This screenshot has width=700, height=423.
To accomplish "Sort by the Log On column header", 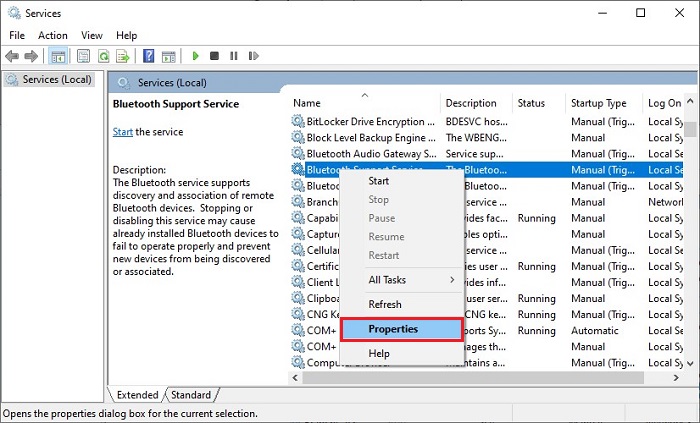I will coord(664,103).
